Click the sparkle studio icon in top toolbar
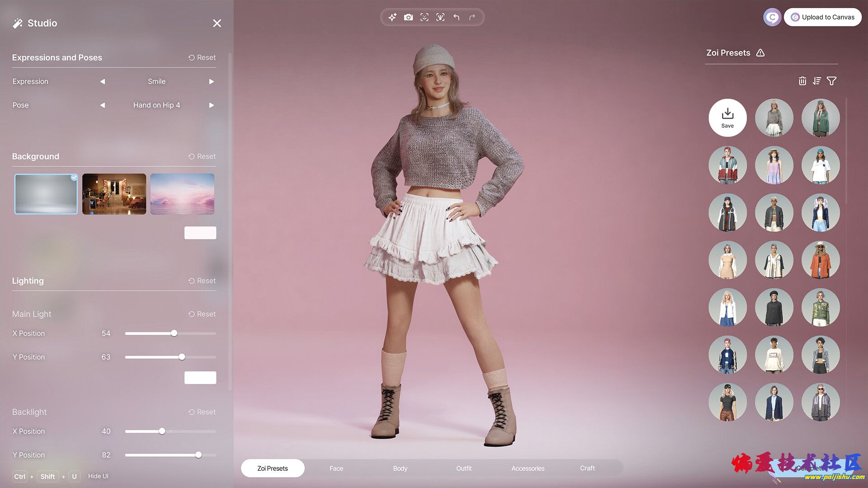Viewport: 868px width, 488px height. pyautogui.click(x=392, y=17)
